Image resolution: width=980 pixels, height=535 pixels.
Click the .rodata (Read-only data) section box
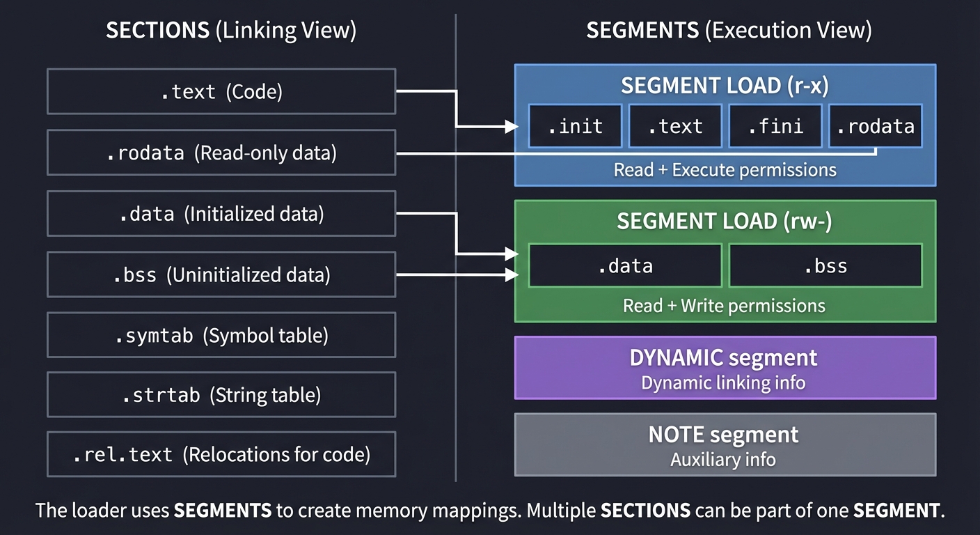[x=221, y=153]
